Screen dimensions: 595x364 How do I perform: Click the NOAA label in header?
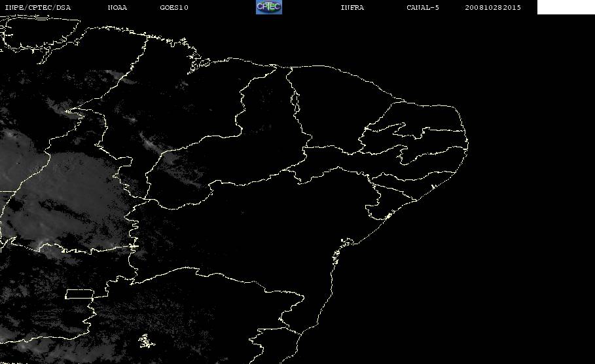click(x=117, y=7)
